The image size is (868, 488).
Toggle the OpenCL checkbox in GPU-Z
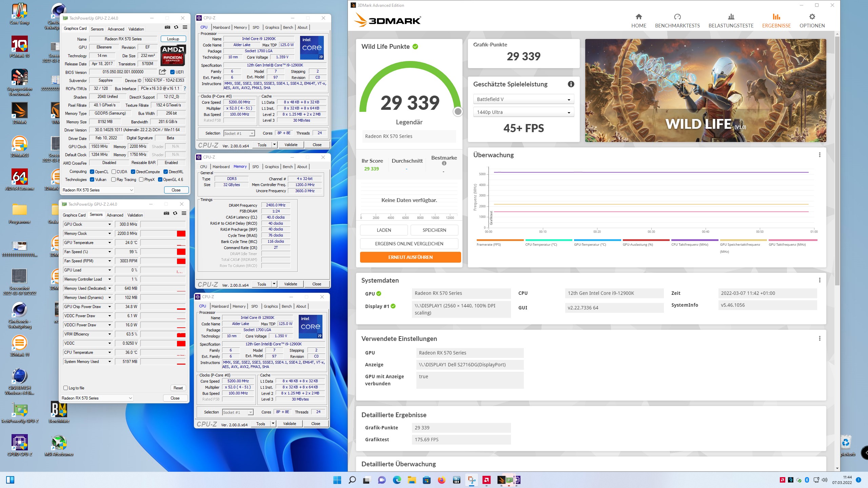[x=92, y=172]
